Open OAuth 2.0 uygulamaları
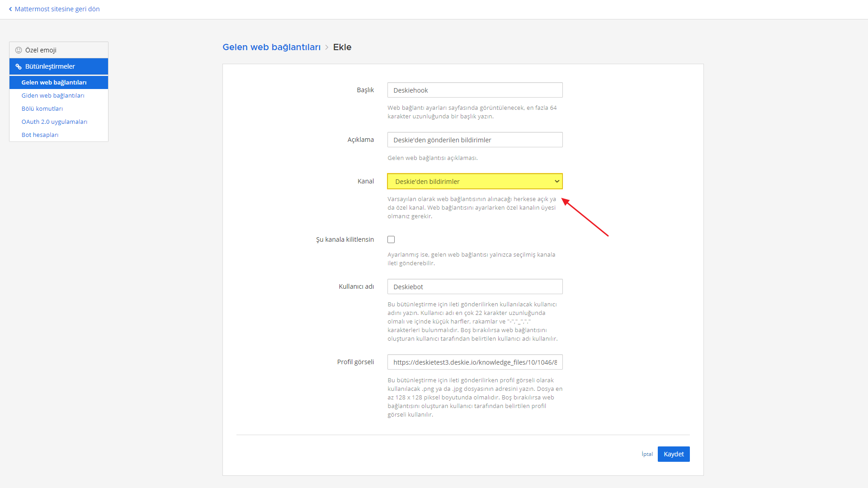 (54, 122)
